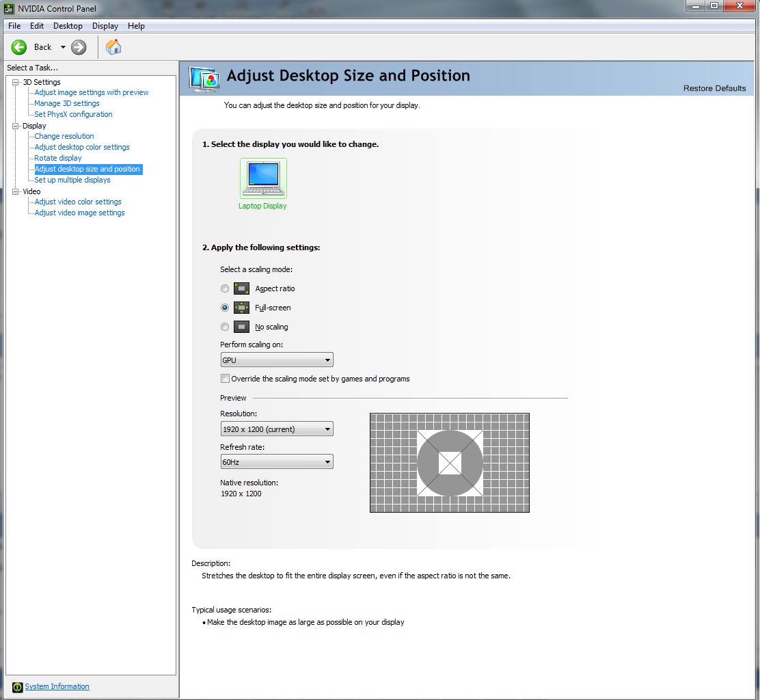Image resolution: width=760 pixels, height=700 pixels.
Task: Open Set up multiple displays
Action: (x=72, y=180)
